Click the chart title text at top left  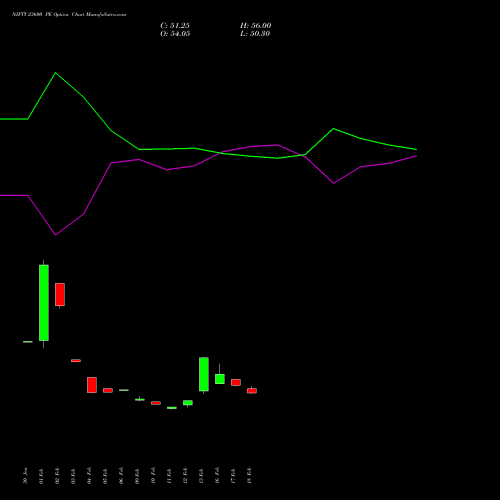(69, 15)
